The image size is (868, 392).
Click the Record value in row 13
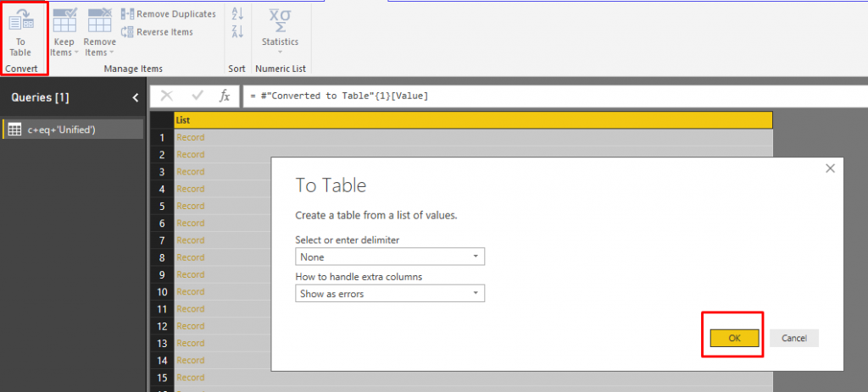click(191, 343)
